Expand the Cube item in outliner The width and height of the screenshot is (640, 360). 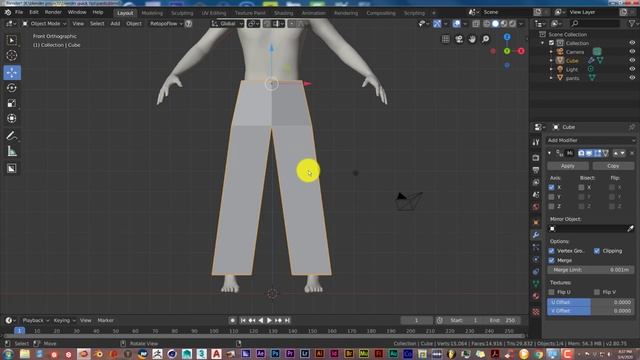(551, 60)
